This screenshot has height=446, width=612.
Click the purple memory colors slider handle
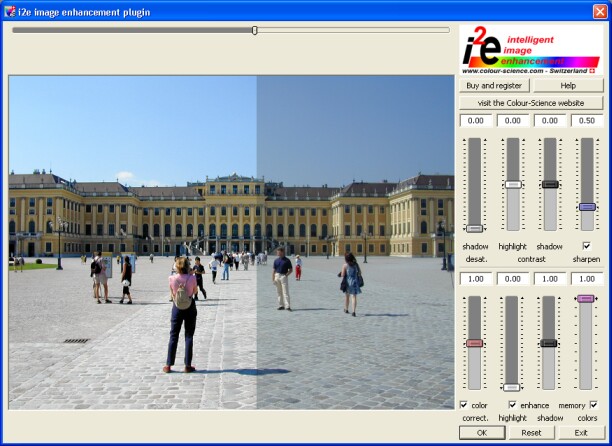point(587,299)
